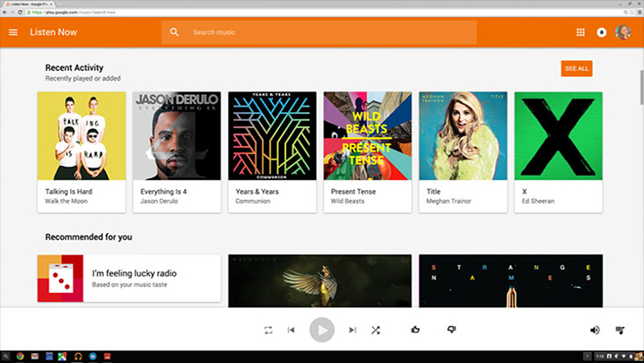Give the song a thumbs up
644x363 pixels.
coord(415,329)
